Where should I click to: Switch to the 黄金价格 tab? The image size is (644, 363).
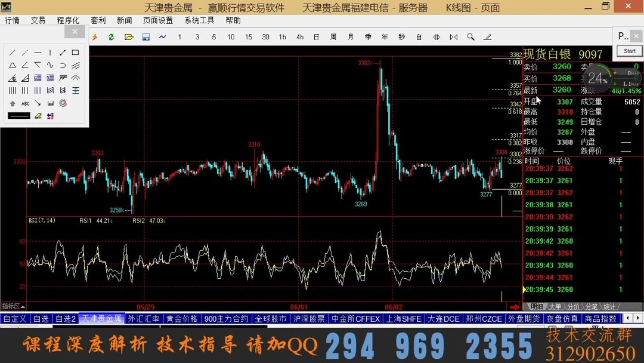point(181,319)
